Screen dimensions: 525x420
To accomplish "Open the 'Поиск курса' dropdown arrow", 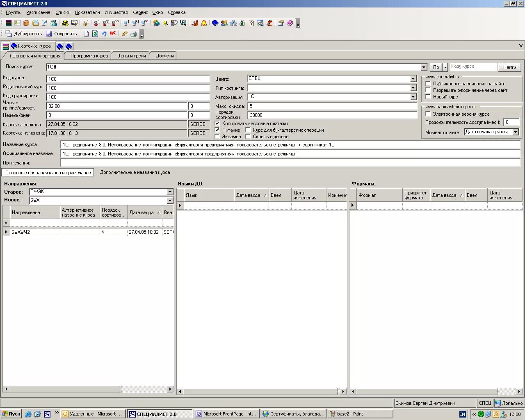I will click(x=424, y=67).
